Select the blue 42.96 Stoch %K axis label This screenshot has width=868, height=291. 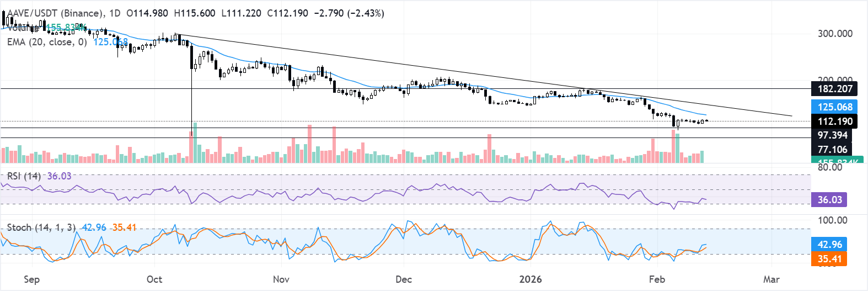coord(829,245)
